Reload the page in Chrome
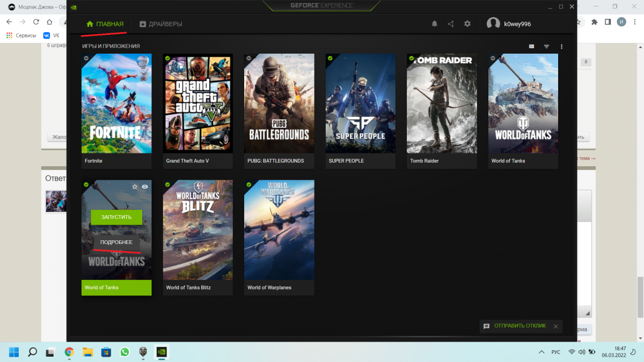This screenshot has height=362, width=644. 36,22
